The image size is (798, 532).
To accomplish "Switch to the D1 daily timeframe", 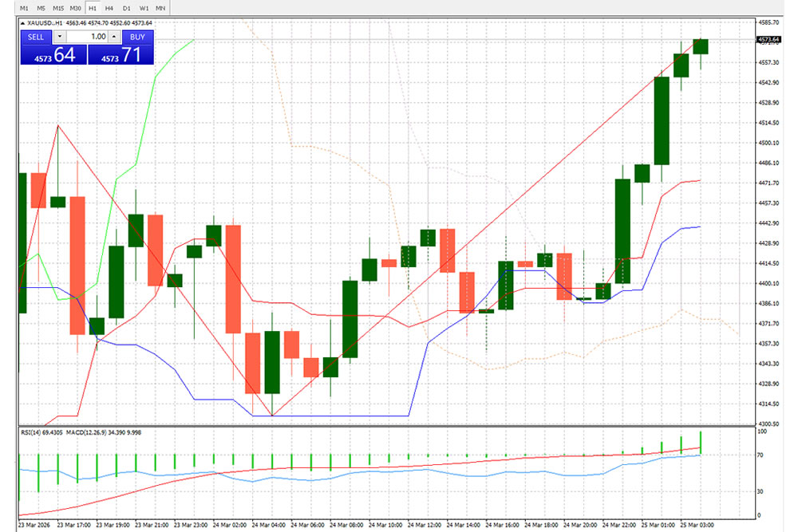I will 127,8.
